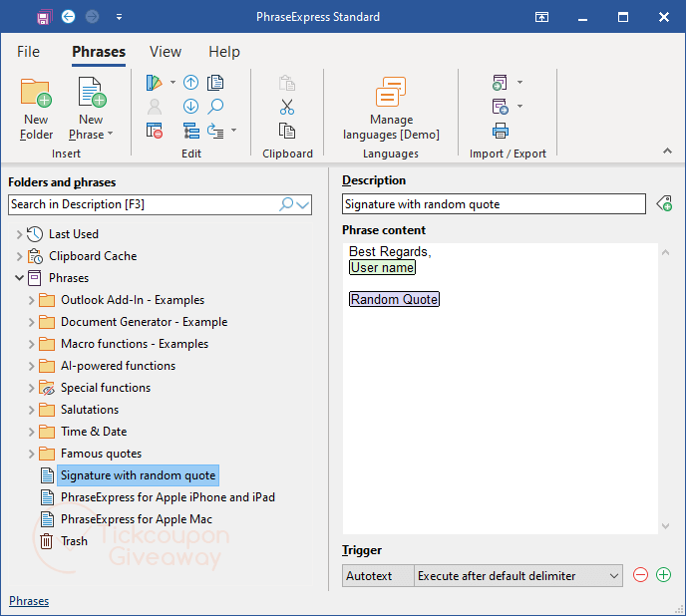686x616 pixels.
Task: Click the move-to list arrow icon
Action: coord(215,131)
